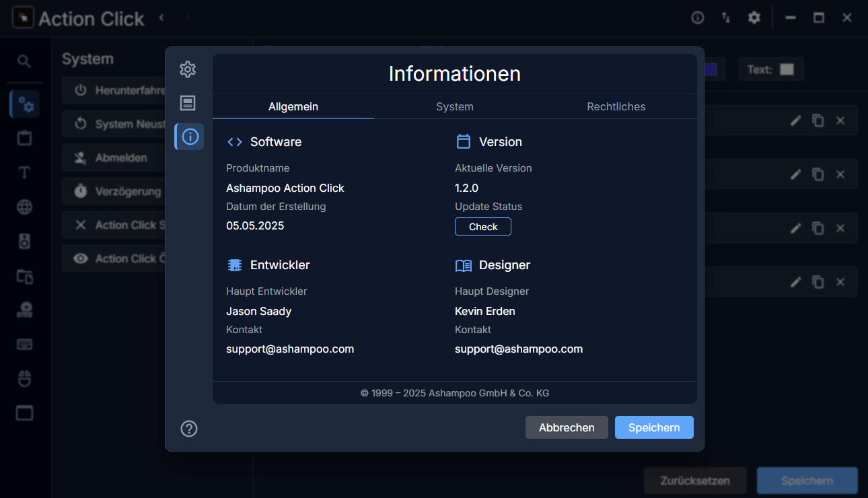The height and width of the screenshot is (498, 868).
Task: Click the date 05.05.2025
Action: click(255, 225)
